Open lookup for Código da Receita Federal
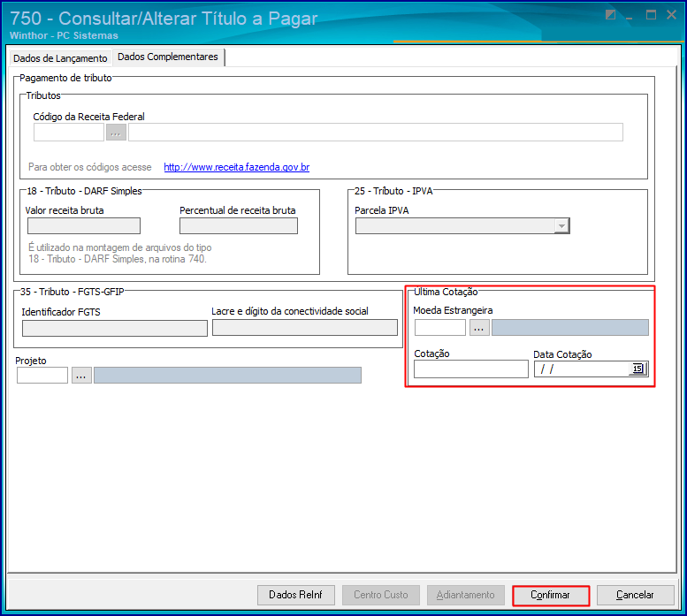 [x=116, y=133]
